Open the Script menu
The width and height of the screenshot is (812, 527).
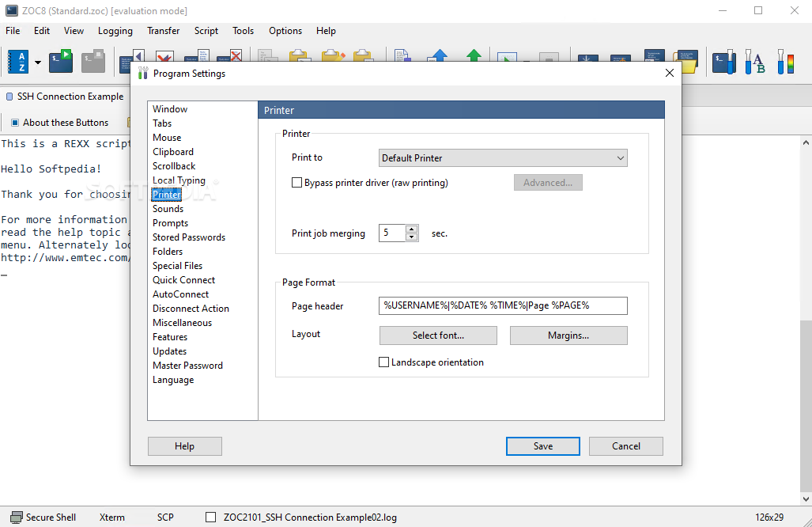[206, 31]
